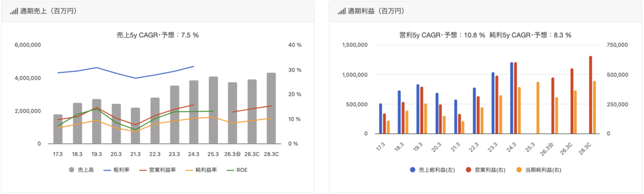Click the bar-chart icon beside 通期売上 header

click(13, 11)
